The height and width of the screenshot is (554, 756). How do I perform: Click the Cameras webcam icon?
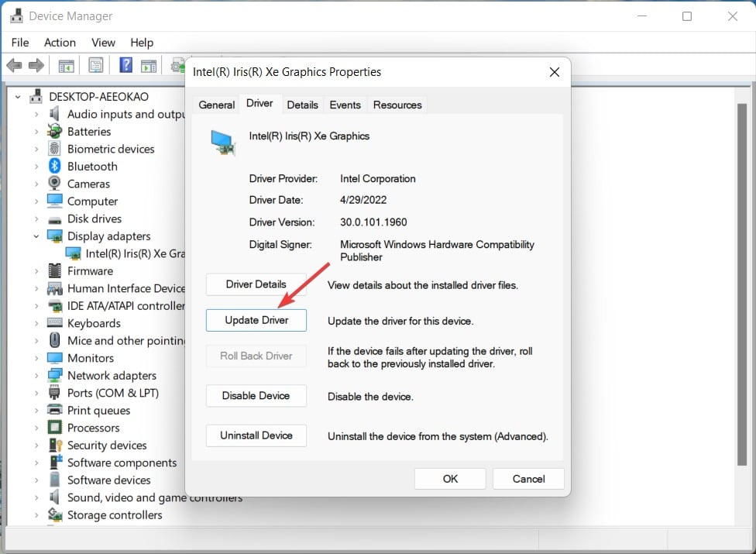click(54, 183)
